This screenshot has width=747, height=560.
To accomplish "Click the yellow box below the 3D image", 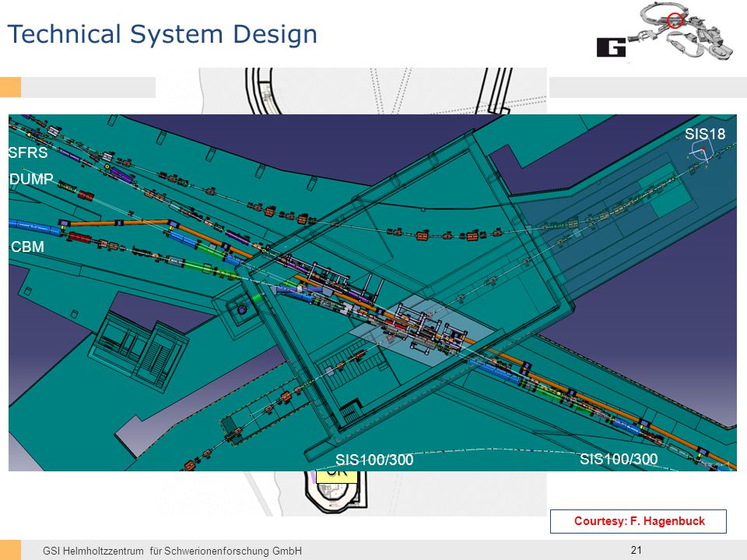I will 337,477.
